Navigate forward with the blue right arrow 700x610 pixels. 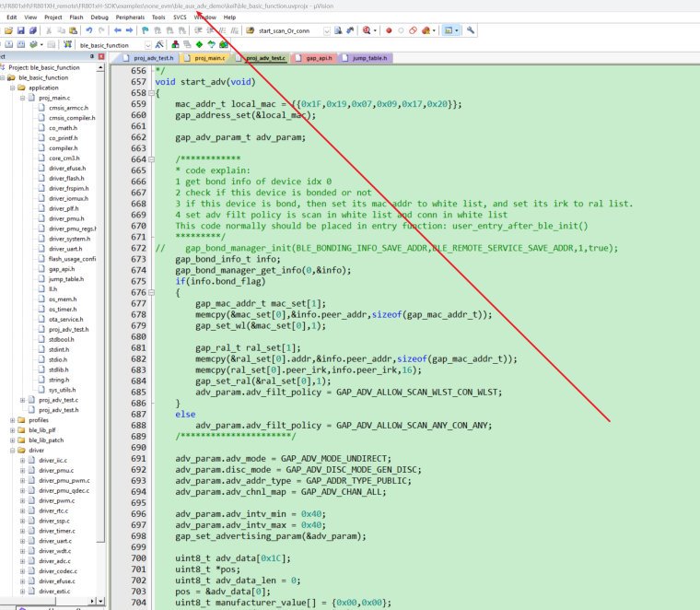click(x=130, y=30)
